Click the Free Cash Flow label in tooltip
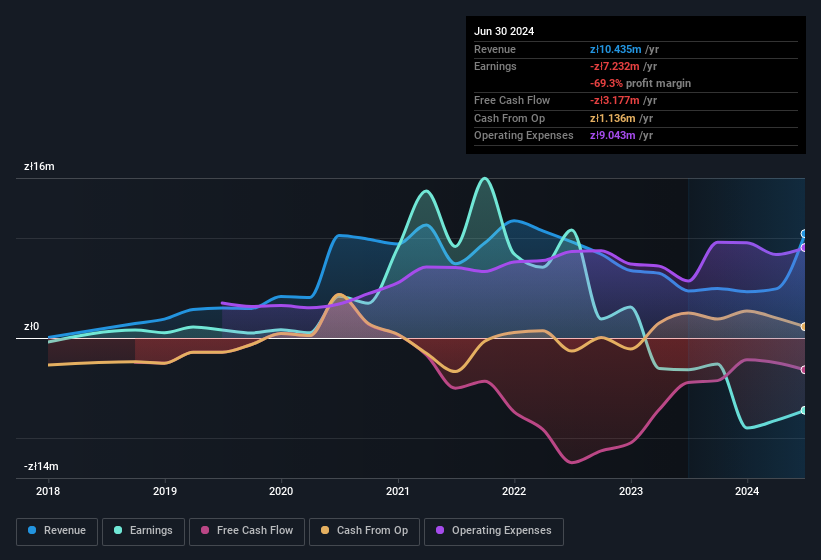 512,100
